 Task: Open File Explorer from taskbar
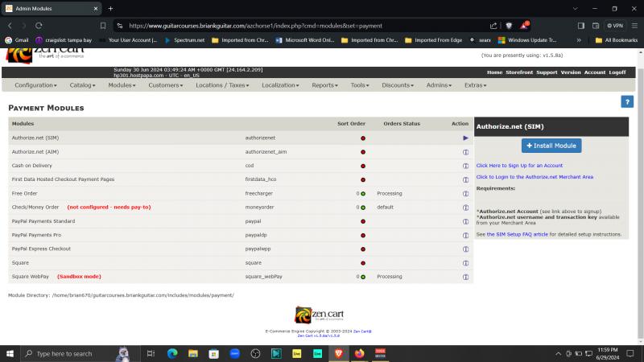pyautogui.click(x=193, y=353)
